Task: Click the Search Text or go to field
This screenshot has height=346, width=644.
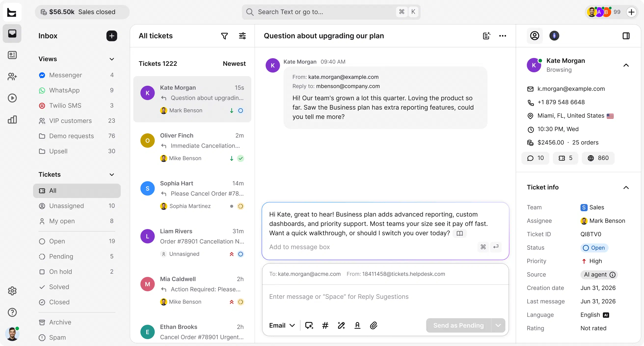Action: click(331, 12)
